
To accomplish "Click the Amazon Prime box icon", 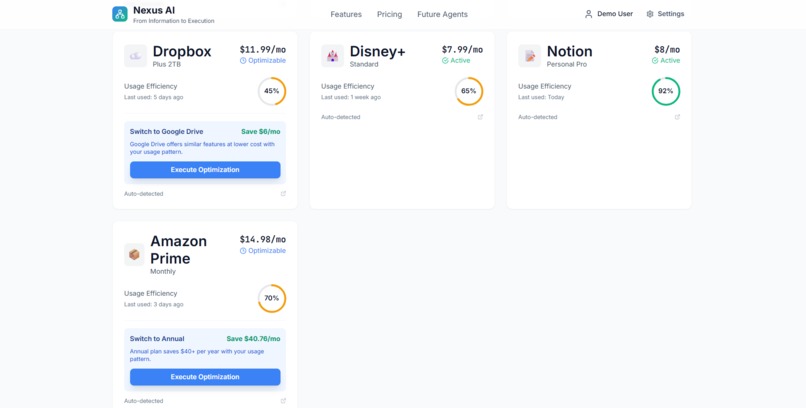I will point(134,255).
